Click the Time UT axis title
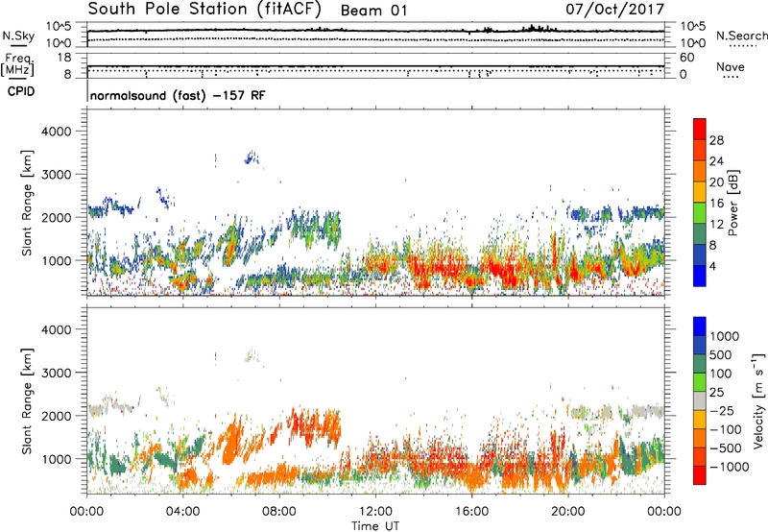Image resolution: width=768 pixels, height=532 pixels. point(375,526)
